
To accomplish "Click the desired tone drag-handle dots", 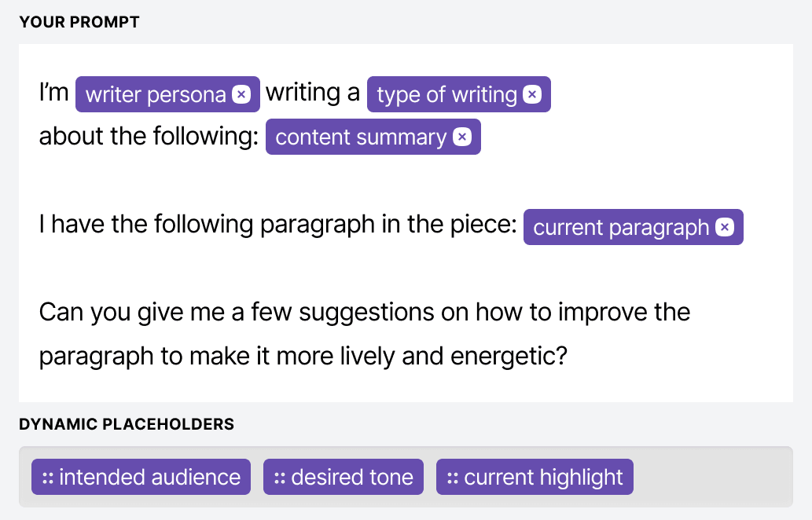I will (x=280, y=478).
